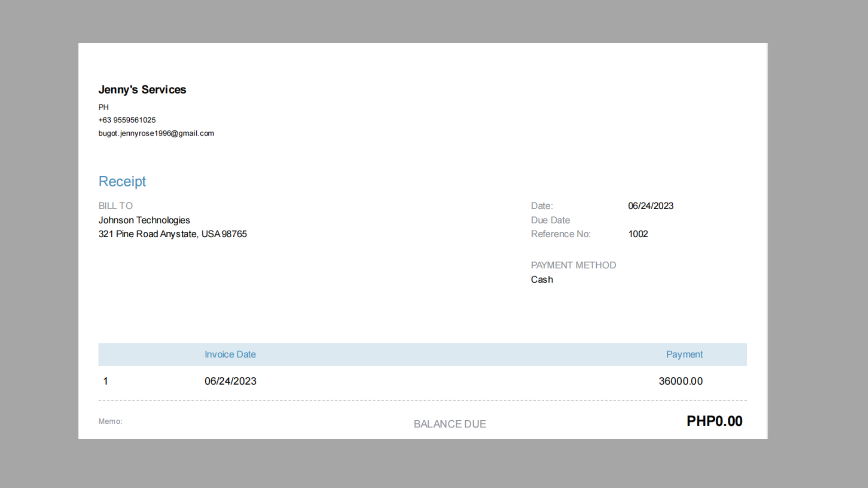Click the reference number 1002

[637, 234]
